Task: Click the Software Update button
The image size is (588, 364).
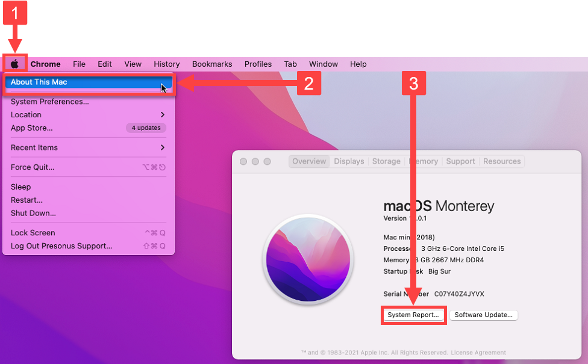Action: coord(483,315)
